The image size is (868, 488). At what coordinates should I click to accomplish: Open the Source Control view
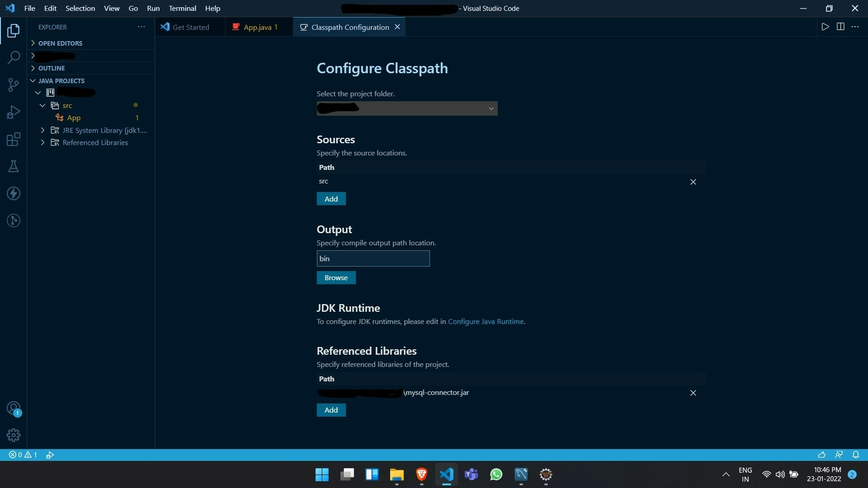tap(14, 84)
